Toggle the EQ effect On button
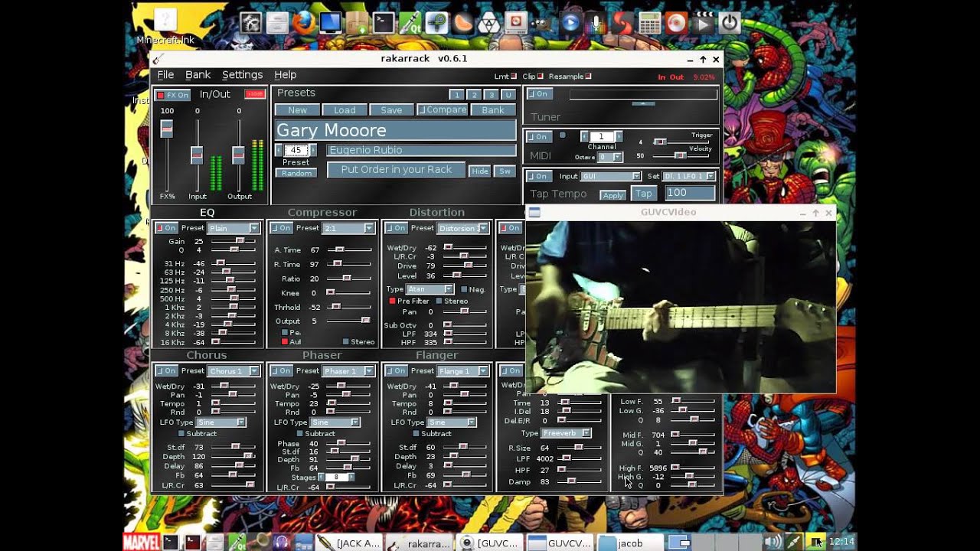 [x=165, y=228]
